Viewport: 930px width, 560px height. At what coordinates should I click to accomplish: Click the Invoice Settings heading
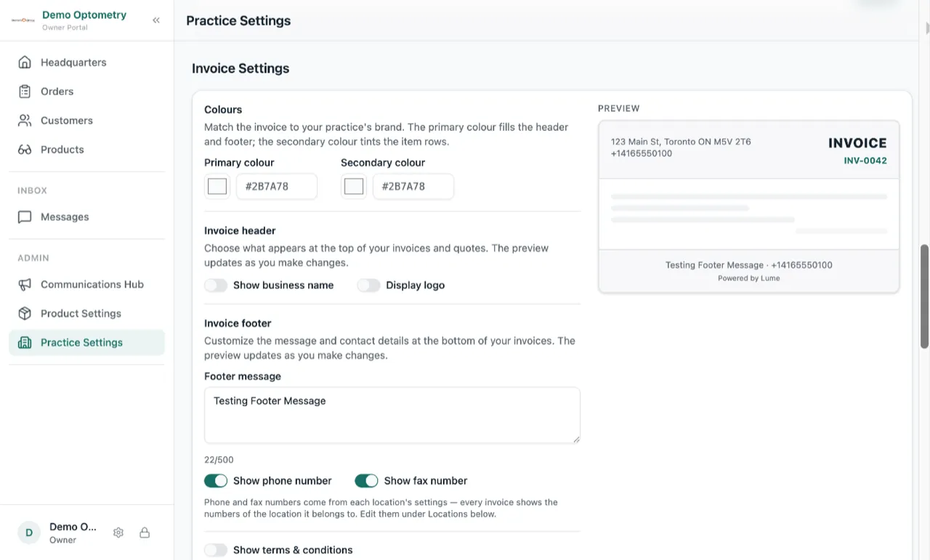click(240, 68)
